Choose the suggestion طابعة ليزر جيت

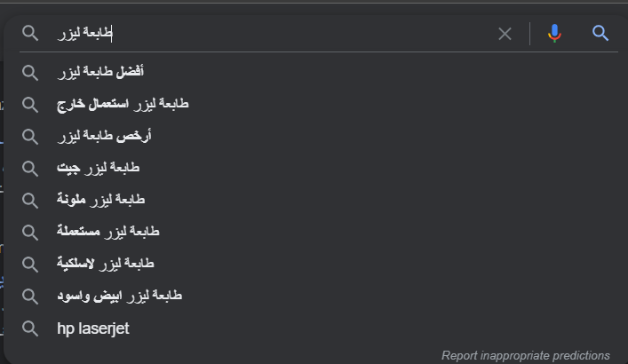[98, 168]
